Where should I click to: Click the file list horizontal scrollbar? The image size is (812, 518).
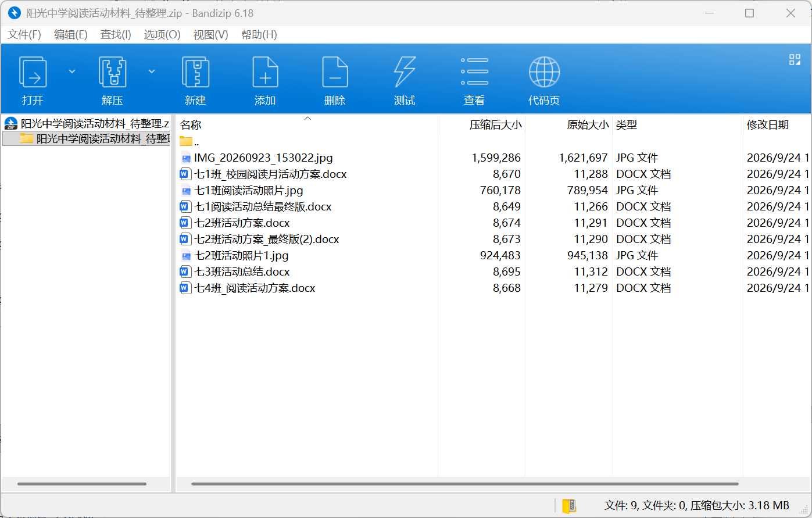pos(465,484)
